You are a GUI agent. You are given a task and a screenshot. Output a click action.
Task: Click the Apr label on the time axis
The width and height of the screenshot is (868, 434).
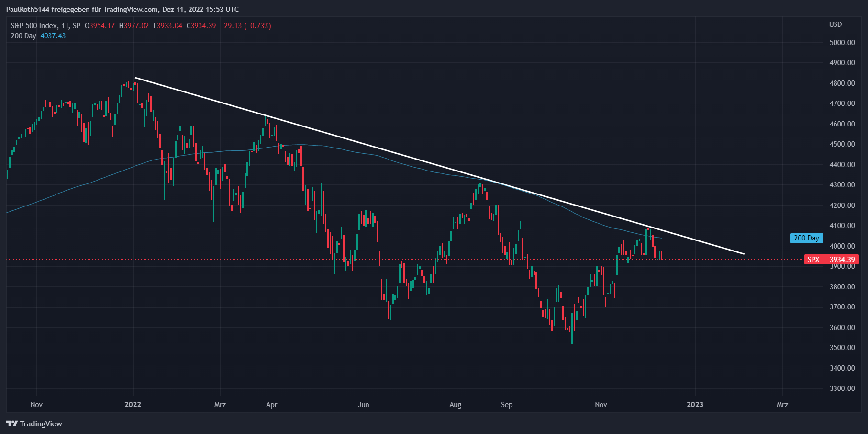click(271, 405)
